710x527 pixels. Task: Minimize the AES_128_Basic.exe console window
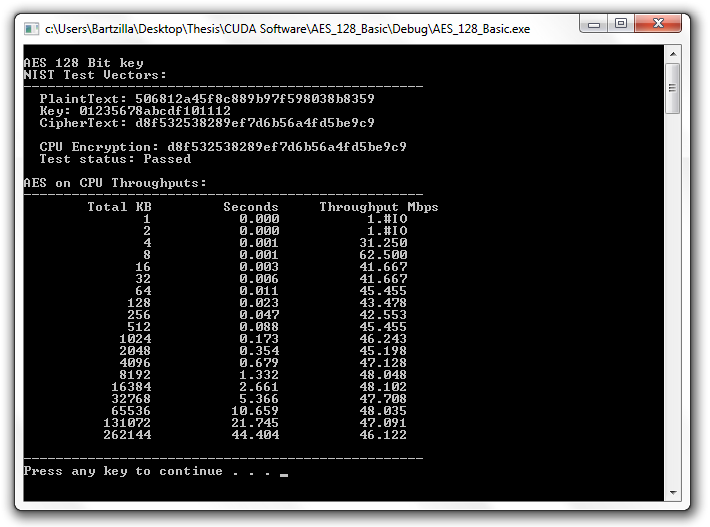[594, 24]
